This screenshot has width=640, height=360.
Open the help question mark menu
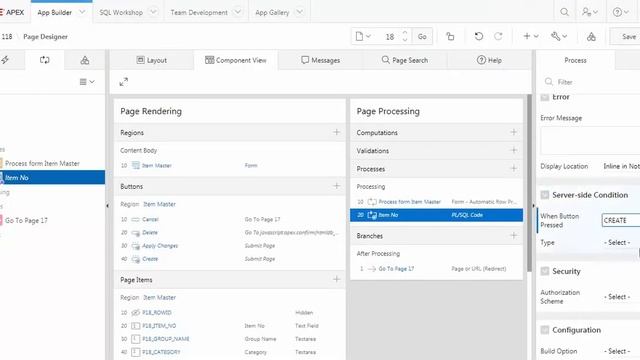click(x=620, y=12)
